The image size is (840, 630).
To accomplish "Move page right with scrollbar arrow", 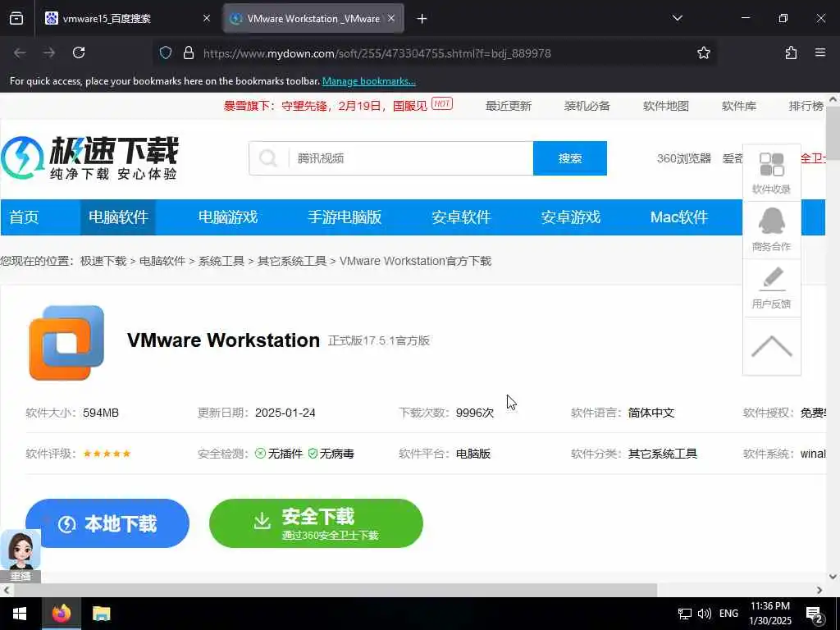I will pos(819,590).
